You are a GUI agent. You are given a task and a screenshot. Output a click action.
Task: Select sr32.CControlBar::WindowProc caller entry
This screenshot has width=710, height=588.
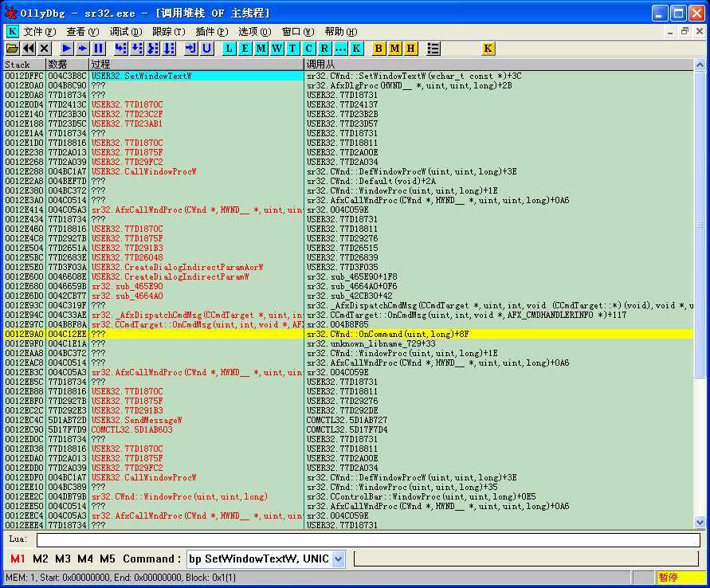421,496
